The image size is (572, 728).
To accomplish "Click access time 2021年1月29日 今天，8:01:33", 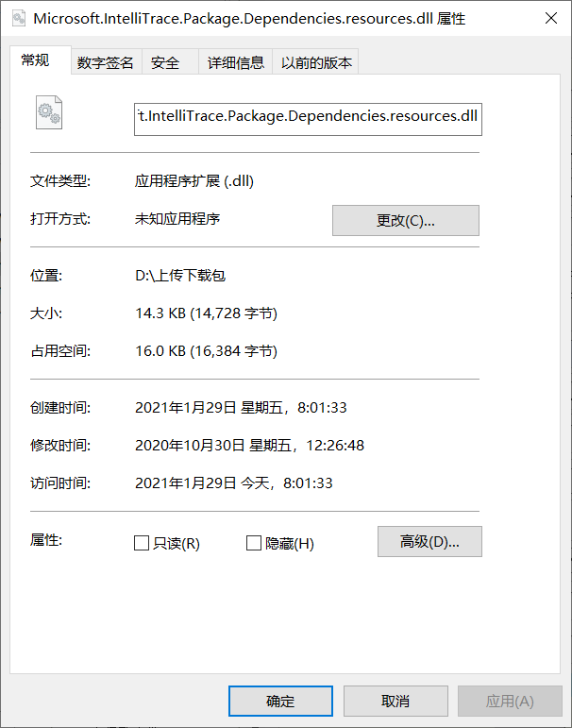I will pyautogui.click(x=234, y=483).
